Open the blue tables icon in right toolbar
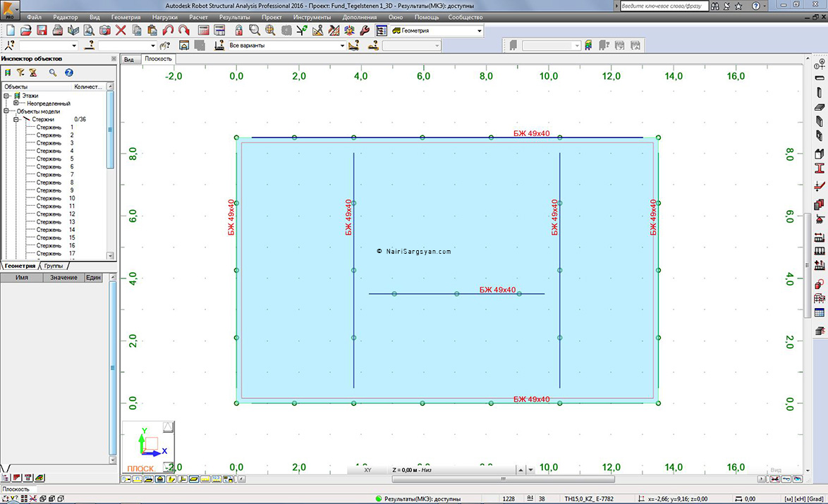This screenshot has width=828, height=504. tap(819, 313)
